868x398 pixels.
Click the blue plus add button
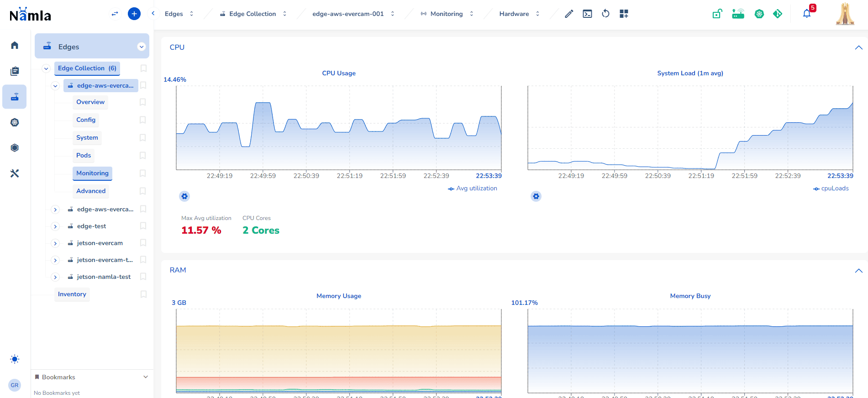click(134, 14)
